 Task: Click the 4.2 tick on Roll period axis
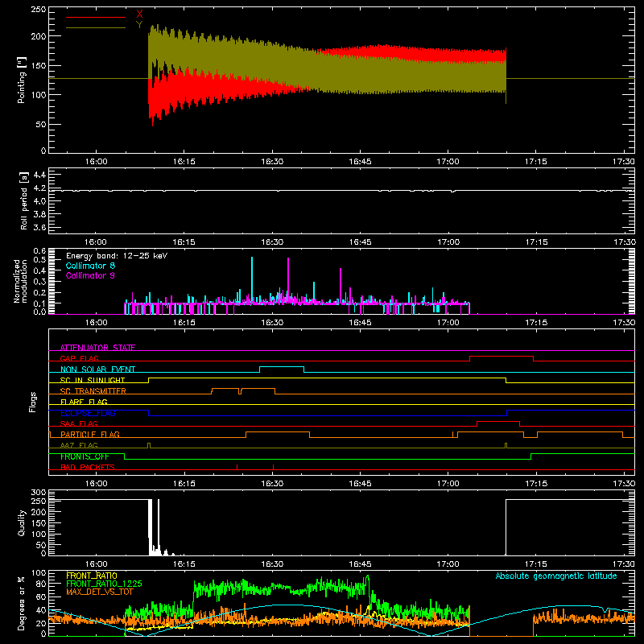tap(39, 188)
